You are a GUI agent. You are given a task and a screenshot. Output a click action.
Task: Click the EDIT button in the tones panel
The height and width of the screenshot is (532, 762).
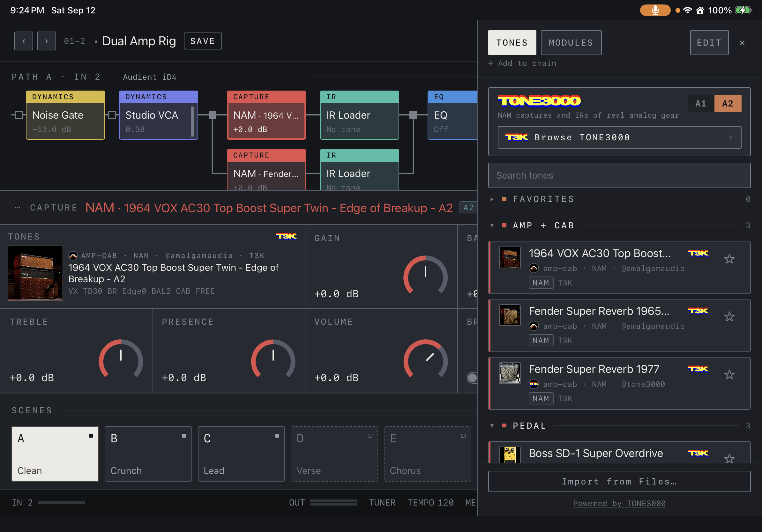coord(709,42)
